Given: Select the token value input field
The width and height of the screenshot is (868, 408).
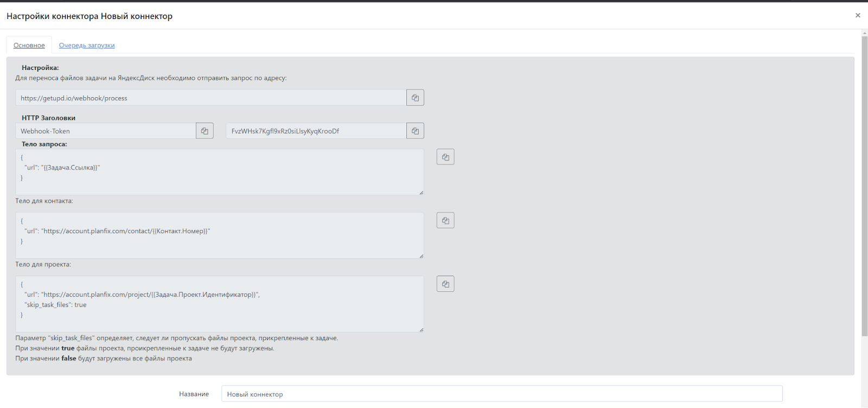Looking at the screenshot, I should [316, 131].
